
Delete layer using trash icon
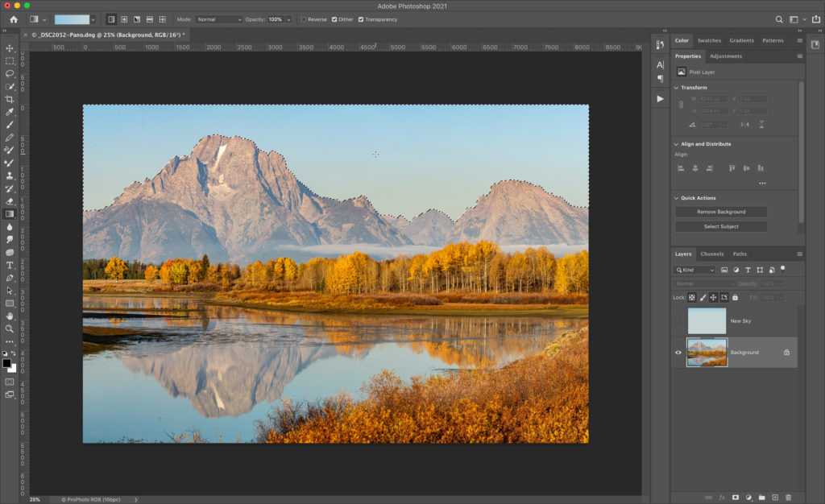(788, 498)
